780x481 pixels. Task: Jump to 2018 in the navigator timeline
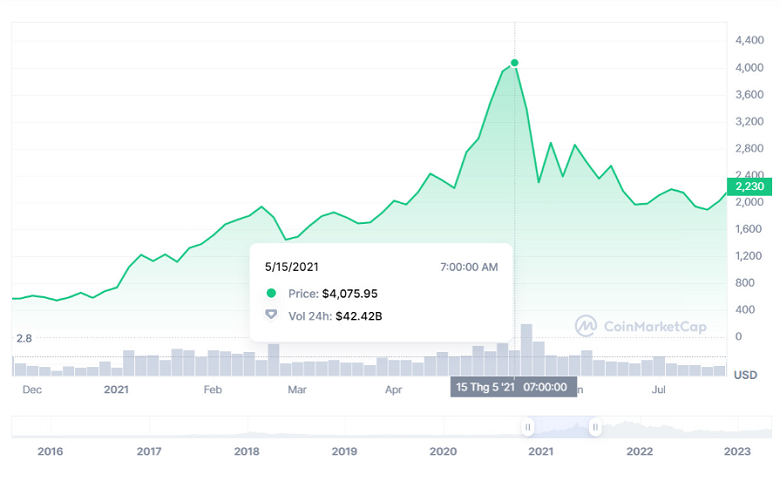tap(247, 452)
